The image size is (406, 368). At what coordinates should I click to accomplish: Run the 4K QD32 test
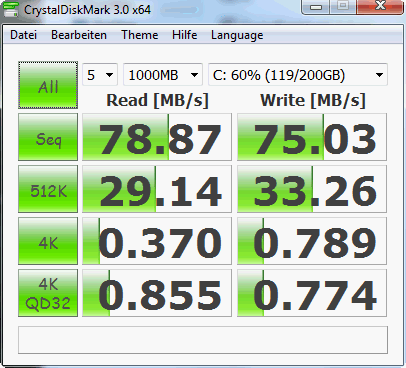[48, 293]
